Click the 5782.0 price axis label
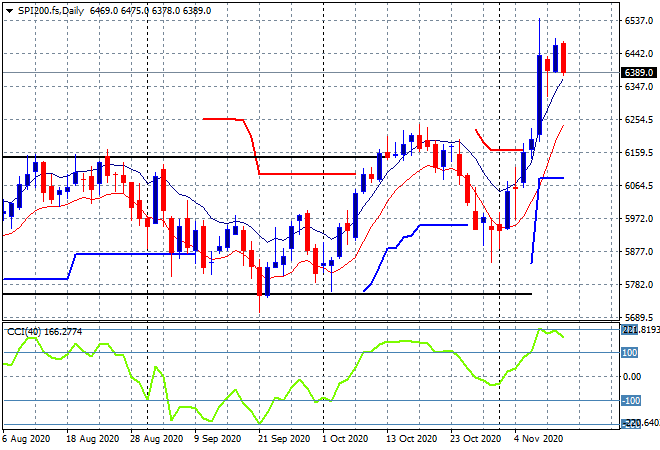Screen dimensions: 660x450 [x=639, y=285]
